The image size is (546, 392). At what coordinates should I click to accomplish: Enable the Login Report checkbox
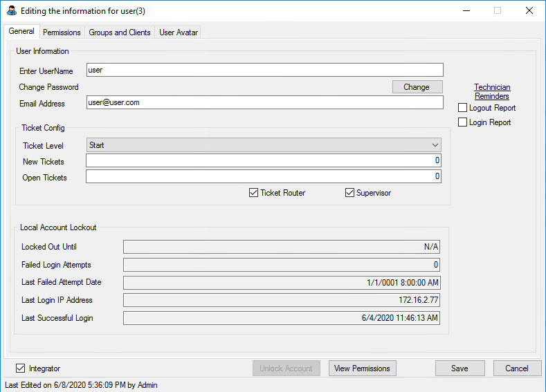(463, 122)
